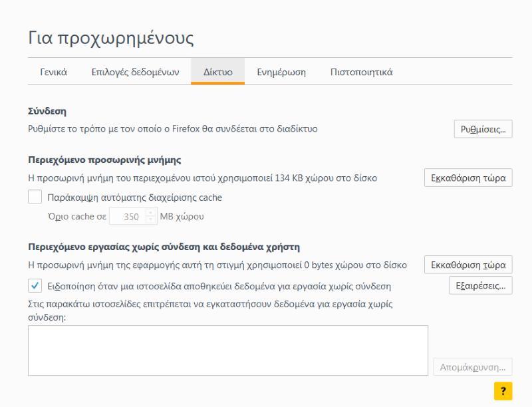Click the Παράκαμψη αυτόματης διαχείρισης cache label text
The image size is (532, 407).
135,198
